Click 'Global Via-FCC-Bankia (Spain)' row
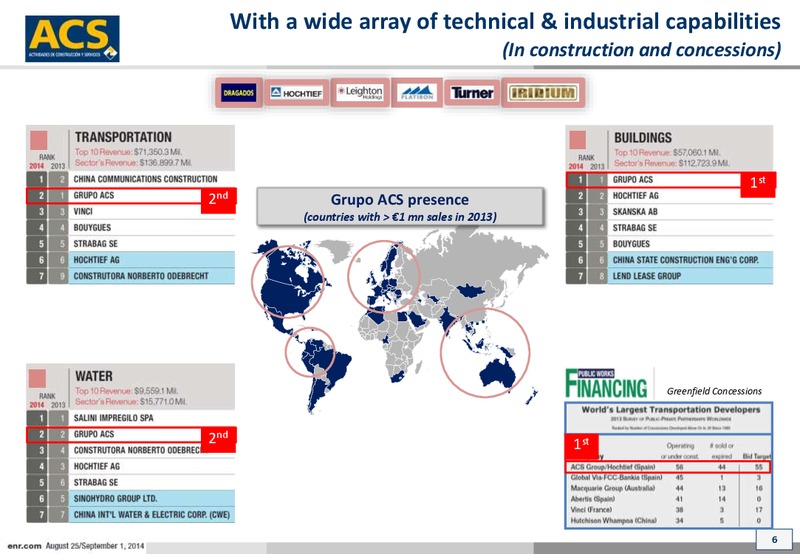 668,477
